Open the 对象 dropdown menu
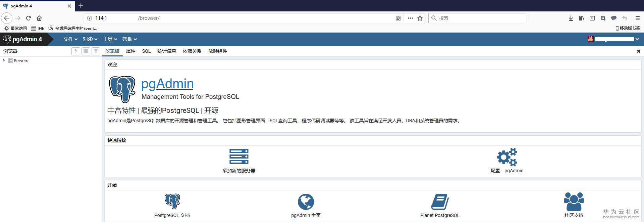This screenshot has width=644, height=222. [90, 39]
